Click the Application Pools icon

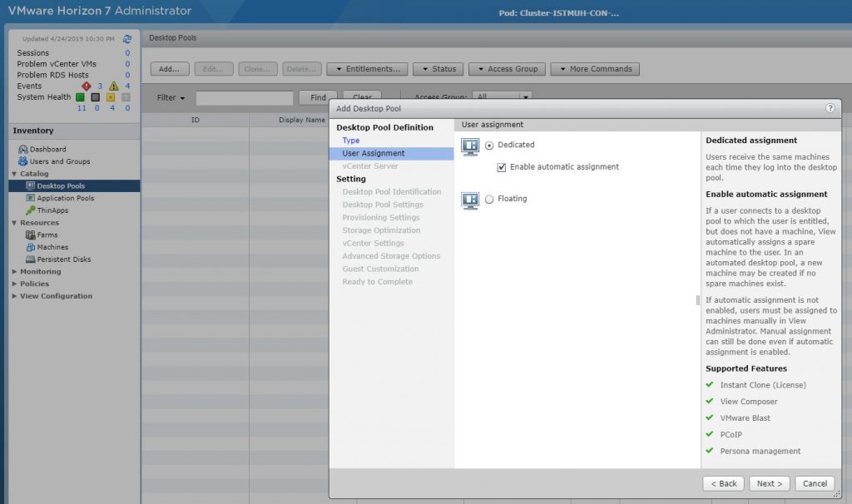coord(31,198)
